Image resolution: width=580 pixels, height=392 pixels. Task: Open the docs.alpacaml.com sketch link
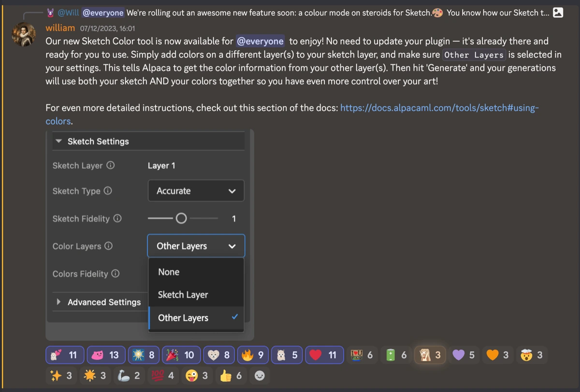coord(439,108)
